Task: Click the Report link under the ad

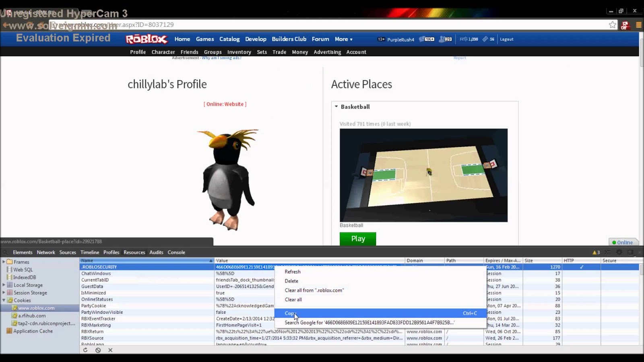Action: [x=460, y=58]
